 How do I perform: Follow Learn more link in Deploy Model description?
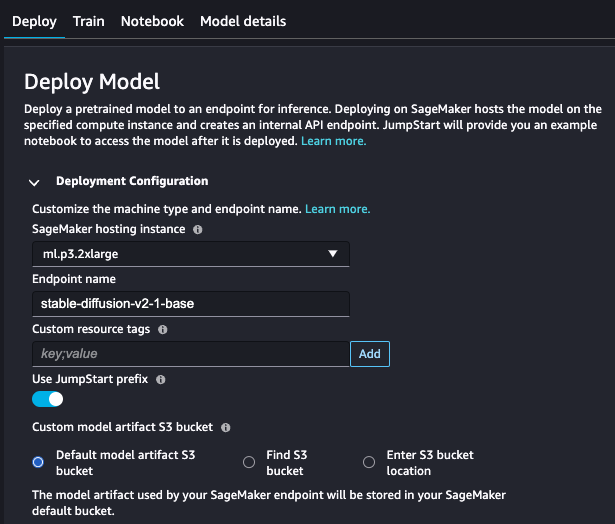[x=333, y=141]
